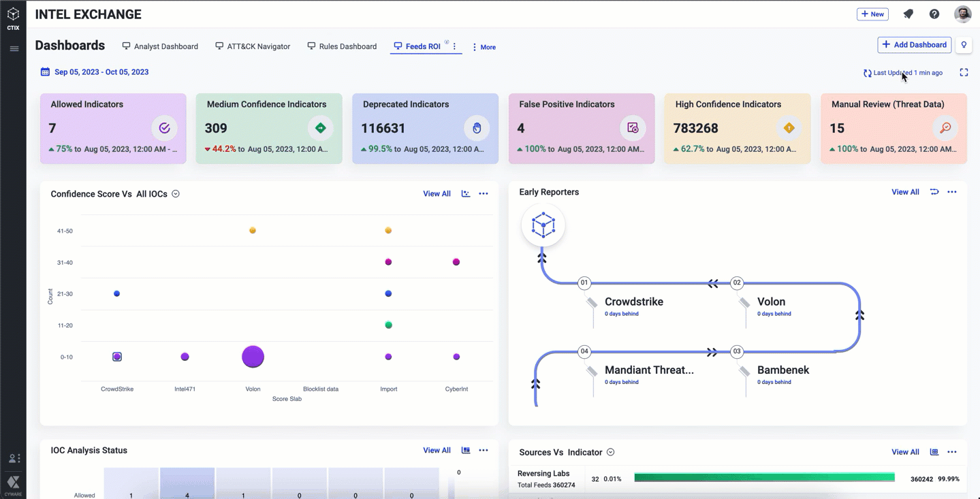Screen dimensions: 980x499
Task: Change chart type on Confidence Score widget
Action: coord(466,194)
